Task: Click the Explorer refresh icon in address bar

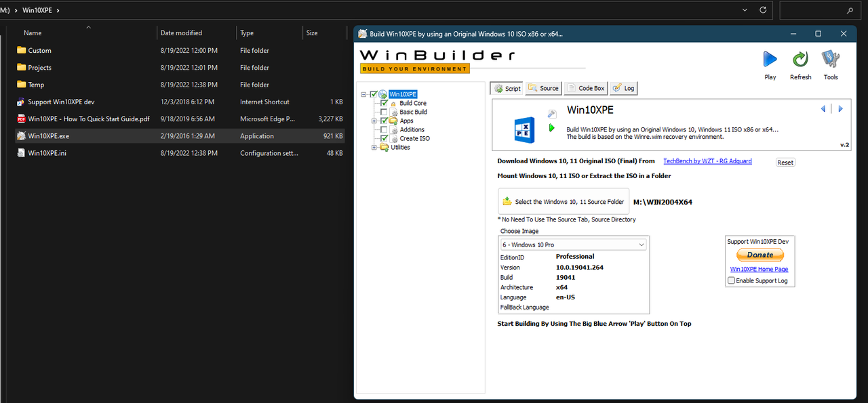Action: [764, 10]
